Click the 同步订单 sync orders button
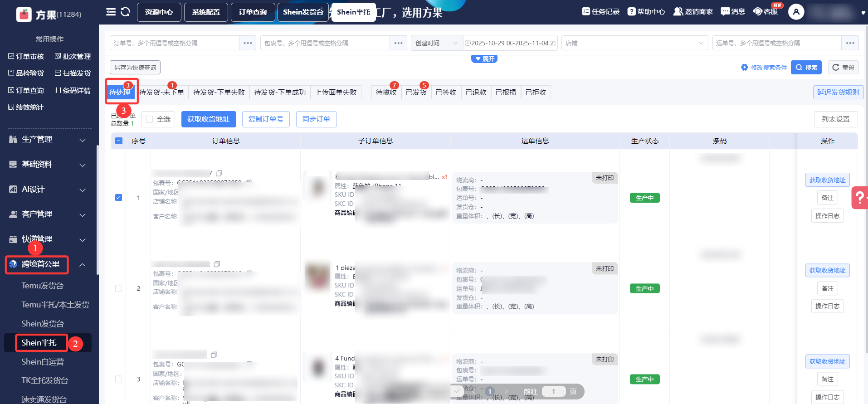The height and width of the screenshot is (404, 868). [316, 119]
